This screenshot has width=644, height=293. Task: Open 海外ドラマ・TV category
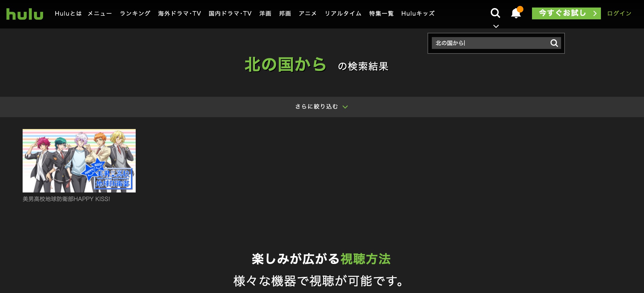pyautogui.click(x=179, y=13)
